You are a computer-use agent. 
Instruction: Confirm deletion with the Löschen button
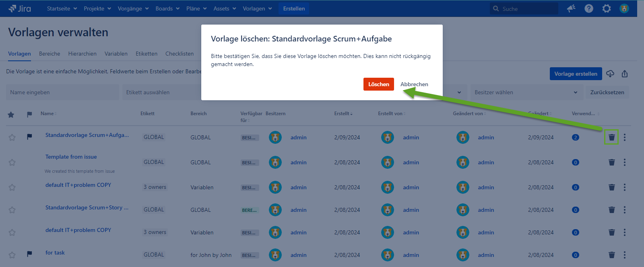tap(378, 84)
